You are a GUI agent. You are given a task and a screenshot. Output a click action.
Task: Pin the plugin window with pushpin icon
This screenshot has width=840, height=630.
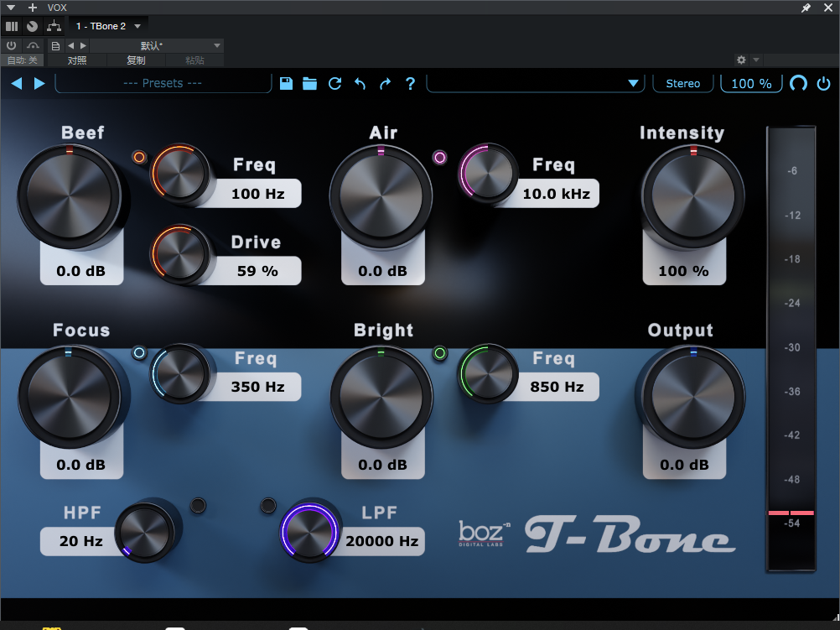pos(806,8)
